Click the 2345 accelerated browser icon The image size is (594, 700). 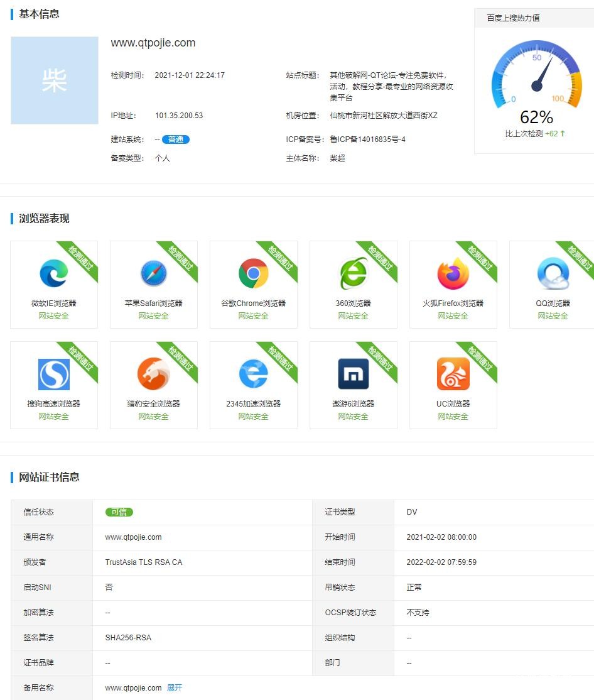253,374
